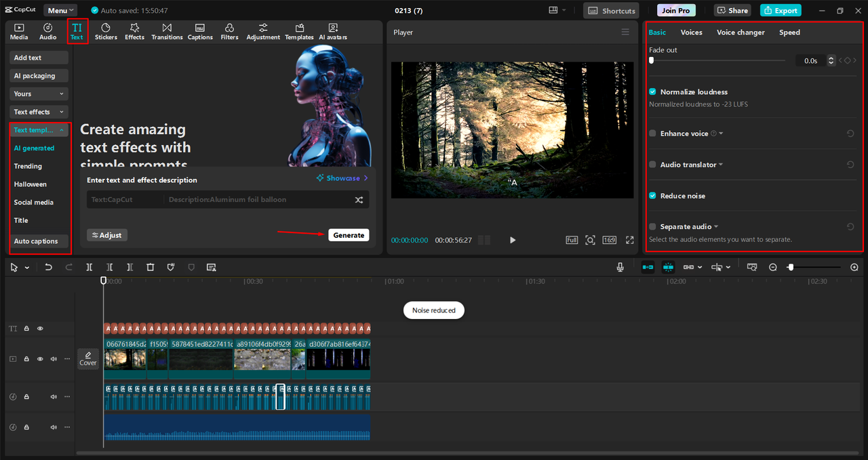
Task: Click the Record voiceover microphone icon
Action: 620,268
